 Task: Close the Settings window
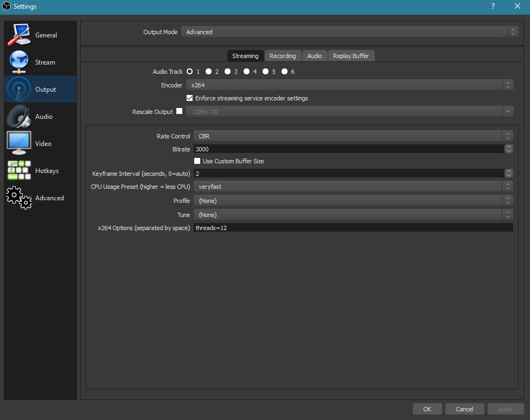pos(517,6)
